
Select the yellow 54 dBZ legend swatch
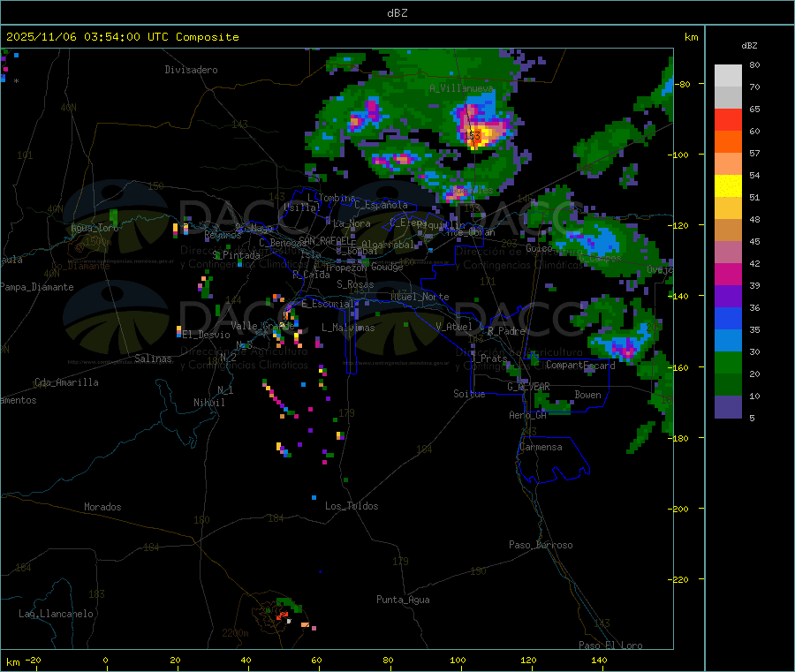click(728, 186)
